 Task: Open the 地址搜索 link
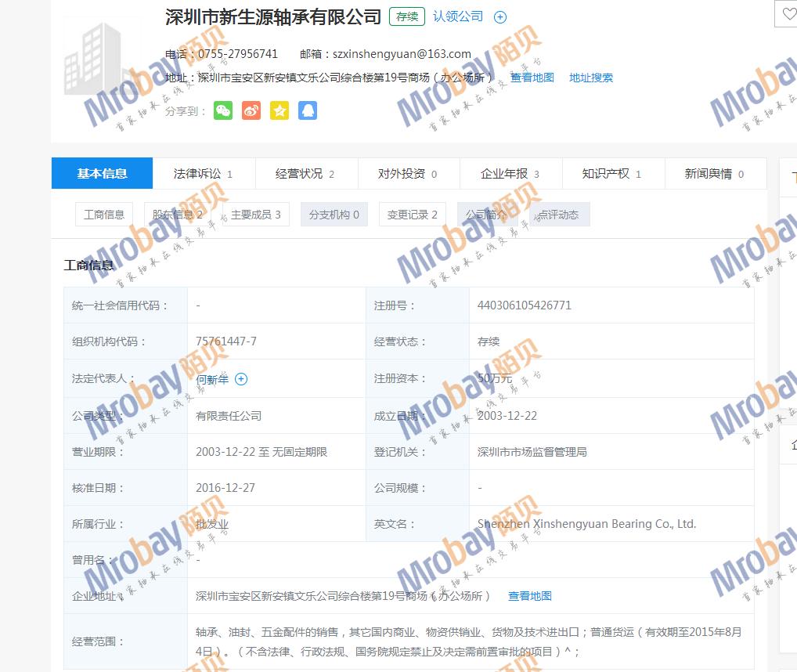591,78
